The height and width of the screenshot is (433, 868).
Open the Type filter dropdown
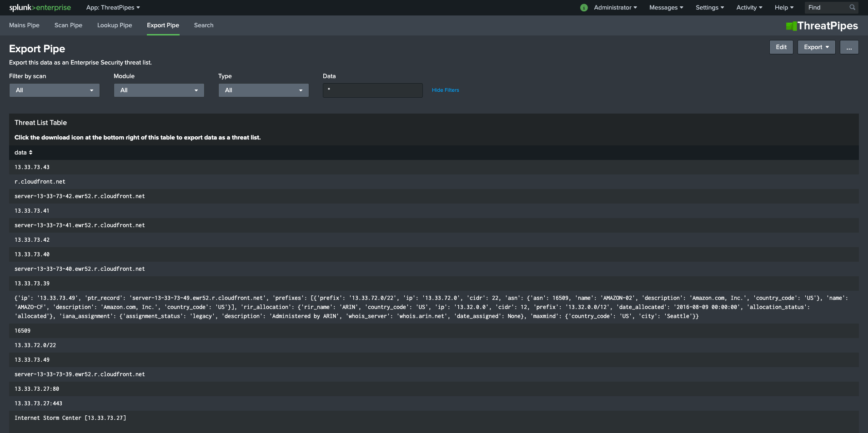pos(263,90)
